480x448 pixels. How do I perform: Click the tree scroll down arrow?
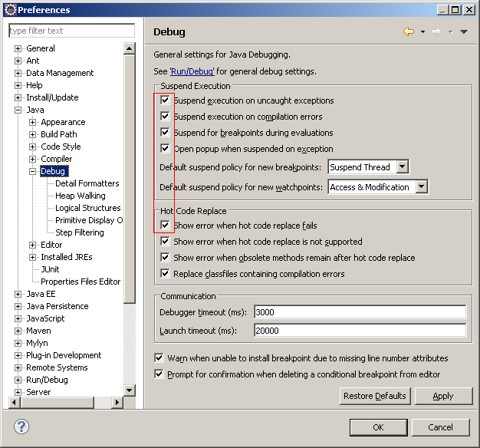[129, 390]
